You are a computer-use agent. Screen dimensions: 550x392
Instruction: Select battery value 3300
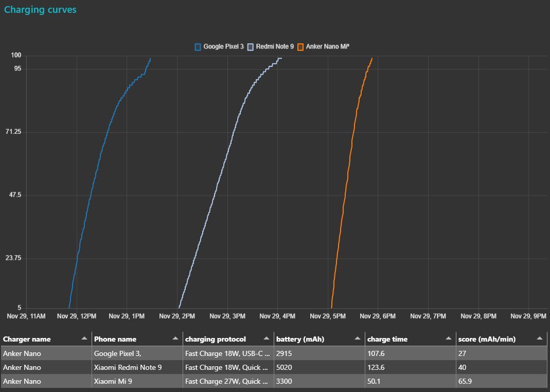point(319,381)
